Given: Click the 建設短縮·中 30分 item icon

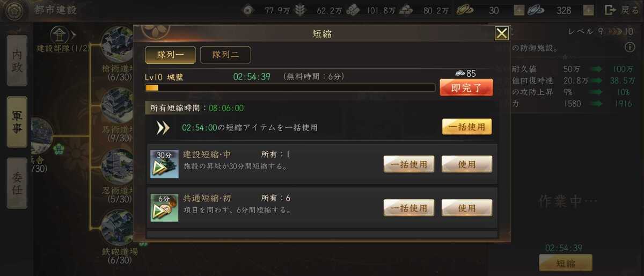Looking at the screenshot, I should [164, 164].
